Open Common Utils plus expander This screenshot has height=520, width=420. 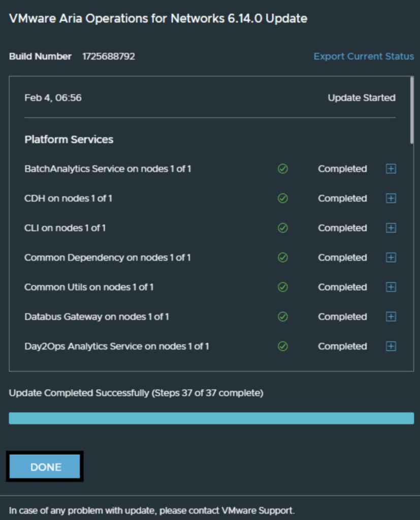(x=391, y=287)
